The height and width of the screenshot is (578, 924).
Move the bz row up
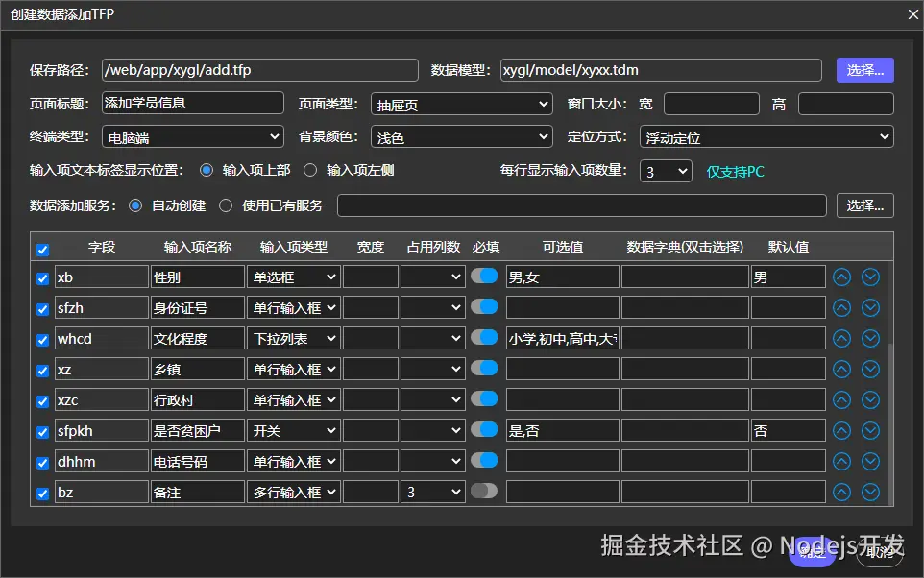[x=841, y=492]
